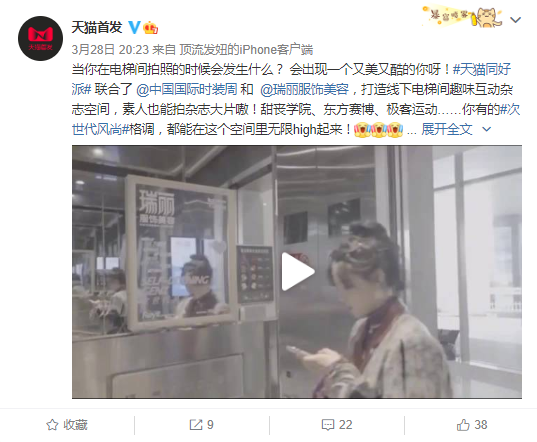Screen dimensions: 537x442
Task: Click the 顶流发妞的iPhone客户端 source link
Action: click(246, 50)
